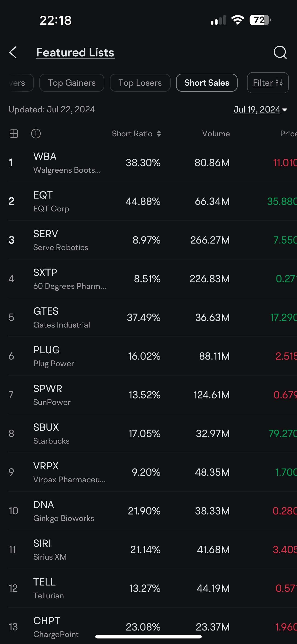
Task: Tap the 22:18 clock in status bar
Action: point(56,20)
